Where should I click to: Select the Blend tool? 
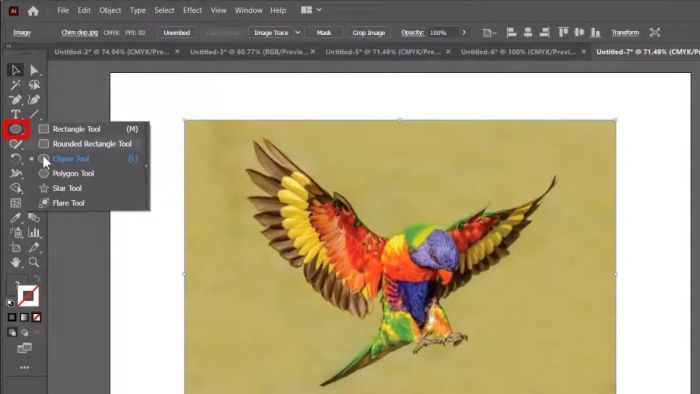(34, 218)
